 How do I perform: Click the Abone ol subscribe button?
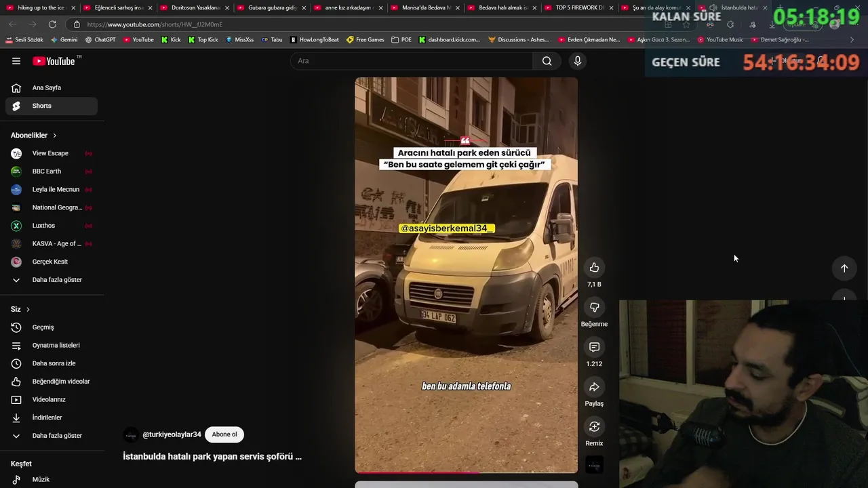[224, 434]
